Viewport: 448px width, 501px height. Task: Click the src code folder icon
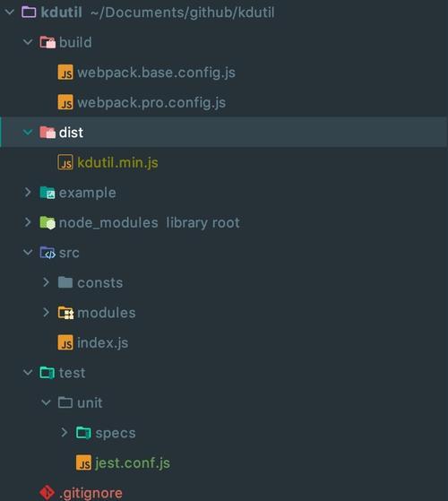[47, 253]
